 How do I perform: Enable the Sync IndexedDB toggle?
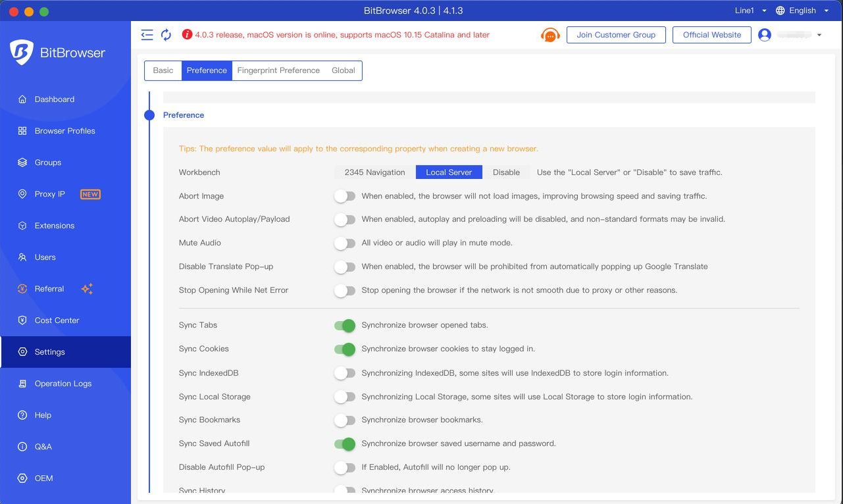tap(345, 373)
